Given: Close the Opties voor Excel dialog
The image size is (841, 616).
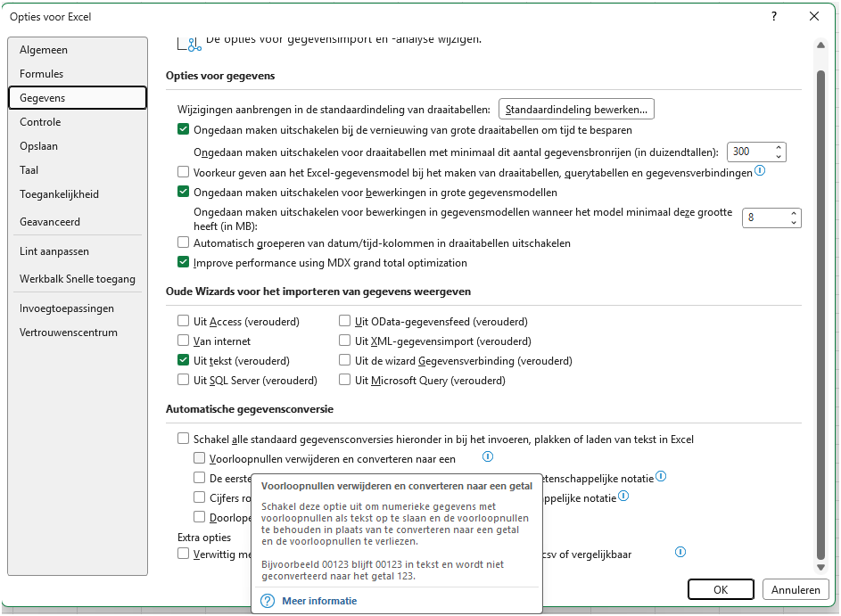Looking at the screenshot, I should [x=814, y=17].
